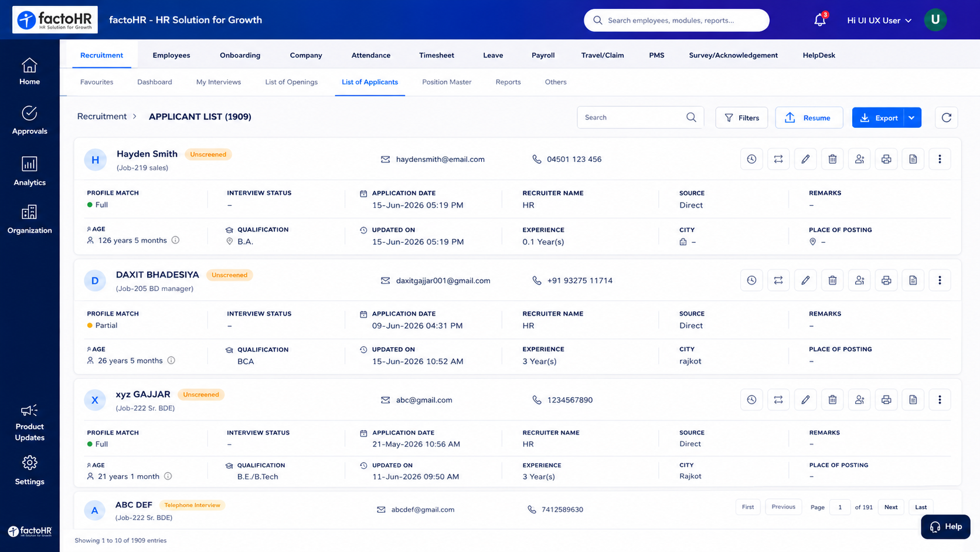The height and width of the screenshot is (552, 980).
Task: Open the notifications bell
Action: click(820, 20)
